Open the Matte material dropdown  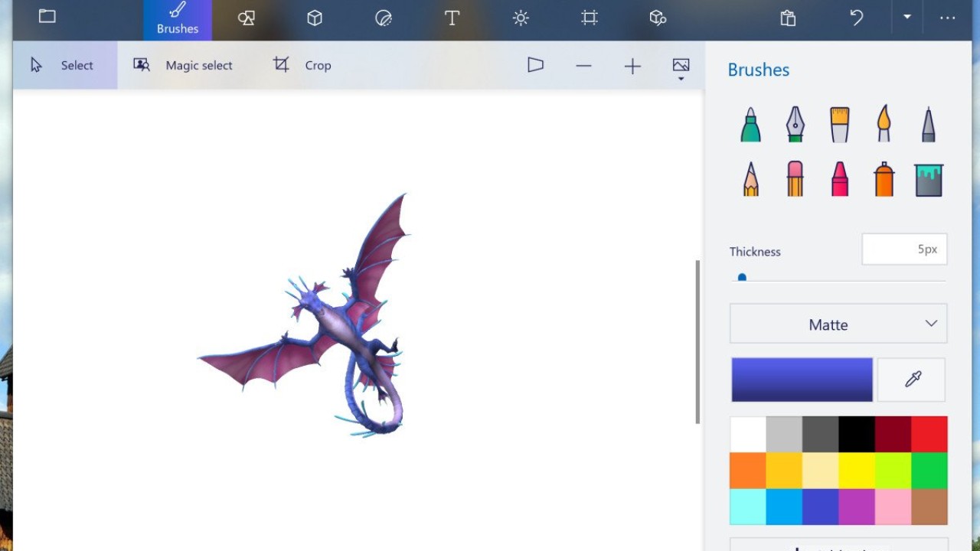(x=838, y=324)
